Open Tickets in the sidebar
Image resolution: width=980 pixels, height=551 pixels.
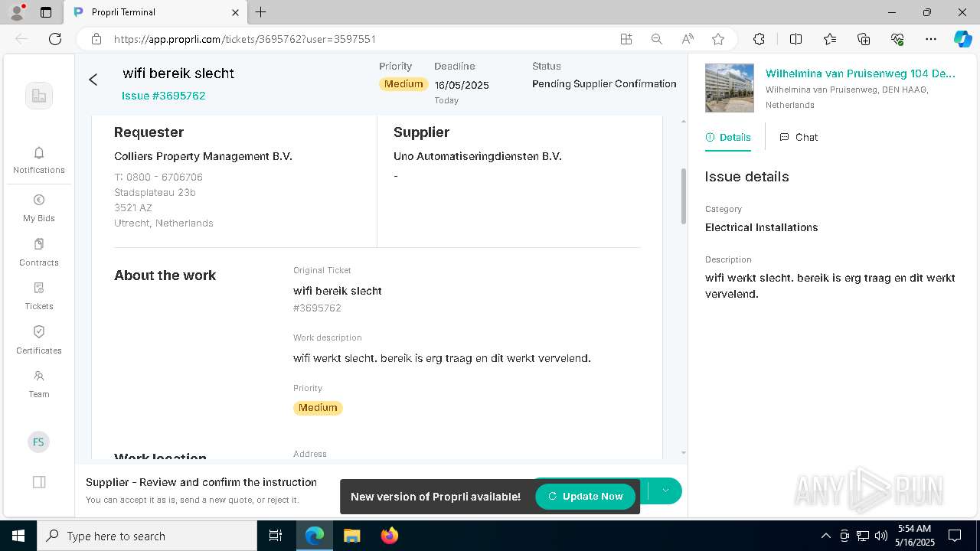click(x=39, y=295)
